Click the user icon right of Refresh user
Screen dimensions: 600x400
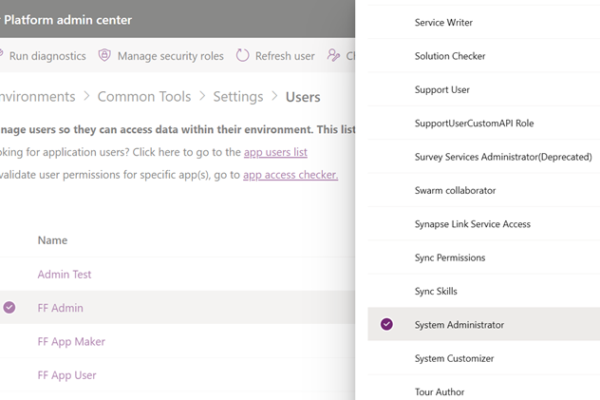(333, 56)
